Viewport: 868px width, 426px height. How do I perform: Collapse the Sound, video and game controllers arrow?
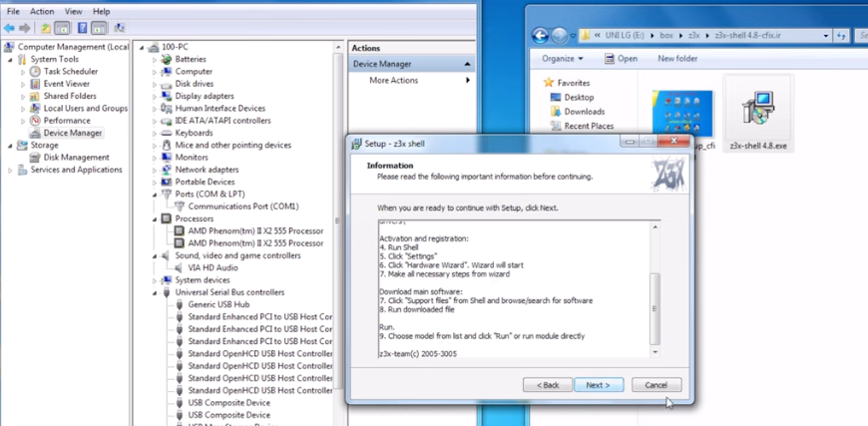coord(155,255)
